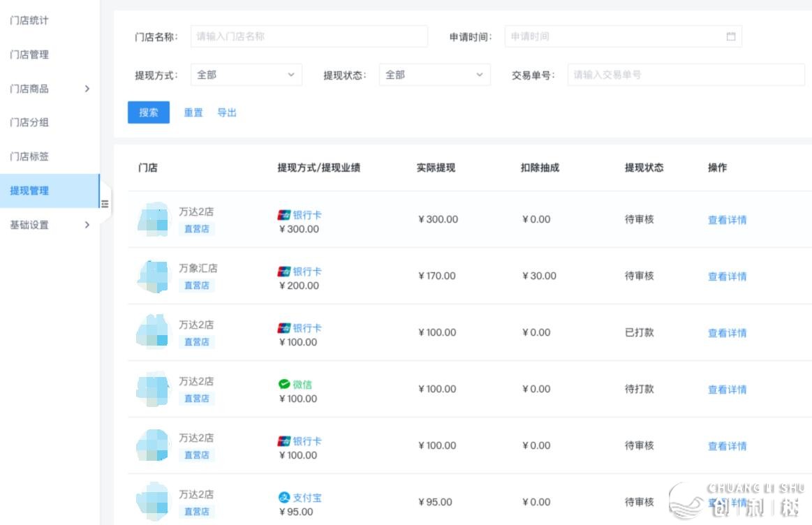Click ¥30.00 deduction amount

click(x=539, y=276)
